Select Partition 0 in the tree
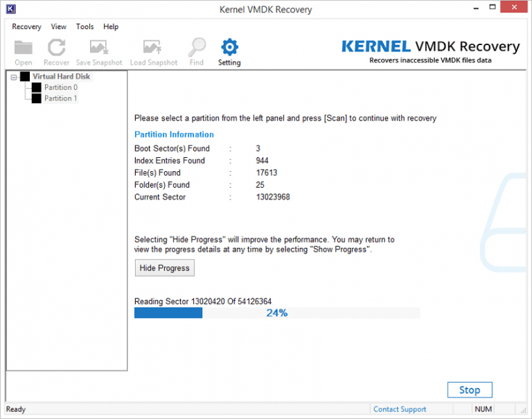 [x=60, y=87]
